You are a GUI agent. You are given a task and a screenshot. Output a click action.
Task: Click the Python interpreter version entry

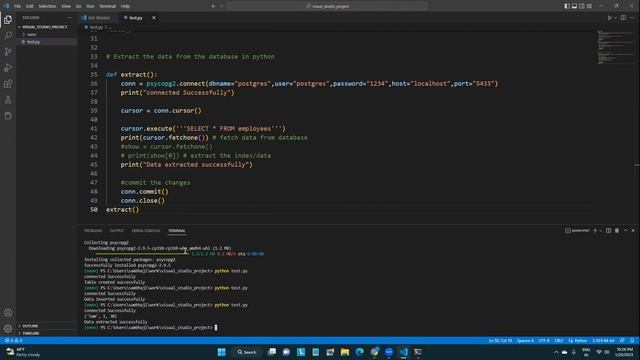click(603, 340)
